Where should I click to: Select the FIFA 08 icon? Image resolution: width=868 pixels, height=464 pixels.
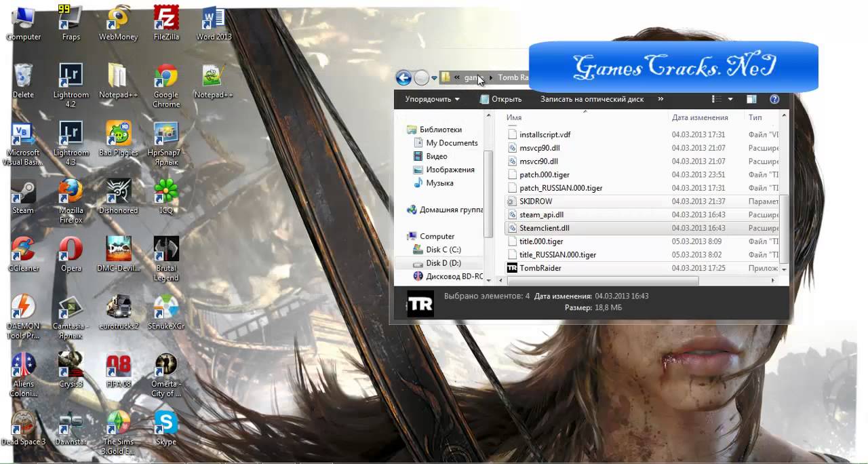coord(118,370)
